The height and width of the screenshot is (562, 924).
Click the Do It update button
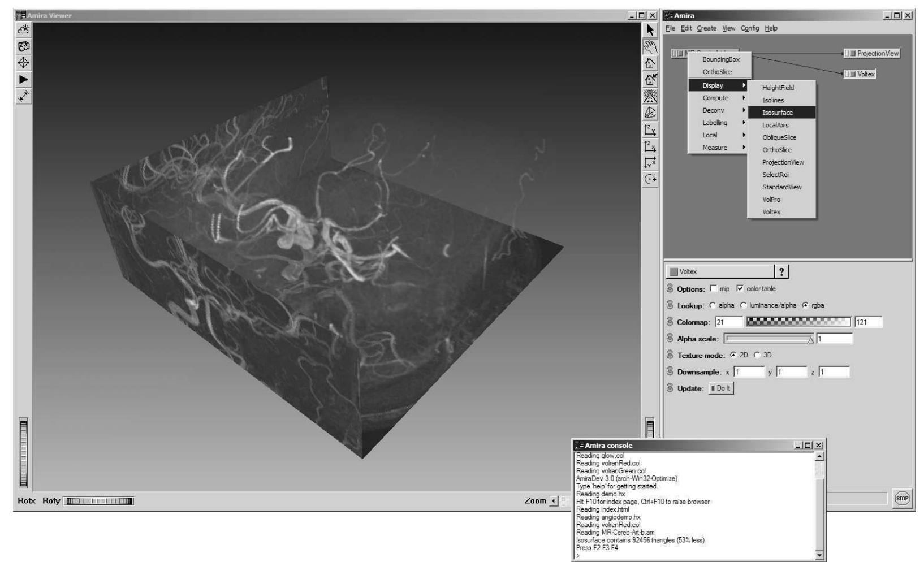pos(721,388)
